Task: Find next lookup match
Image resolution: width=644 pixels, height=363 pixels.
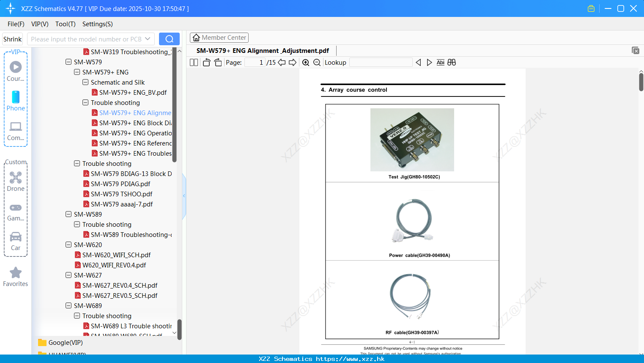Action: pyautogui.click(x=429, y=63)
